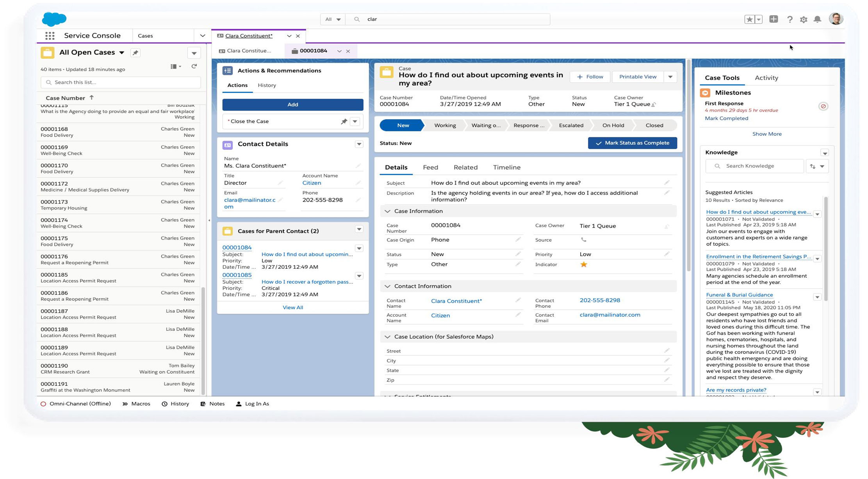Open the search scope All dropdown
The height and width of the screenshot is (479, 868).
[333, 19]
